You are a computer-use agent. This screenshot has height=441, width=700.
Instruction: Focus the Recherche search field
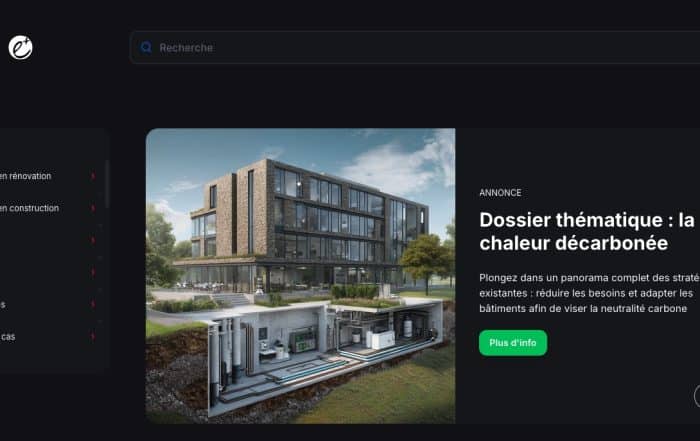415,47
